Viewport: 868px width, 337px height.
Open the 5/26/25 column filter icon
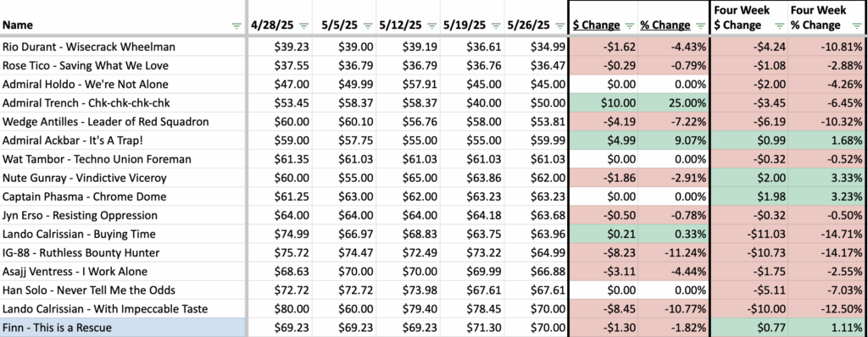(x=560, y=25)
